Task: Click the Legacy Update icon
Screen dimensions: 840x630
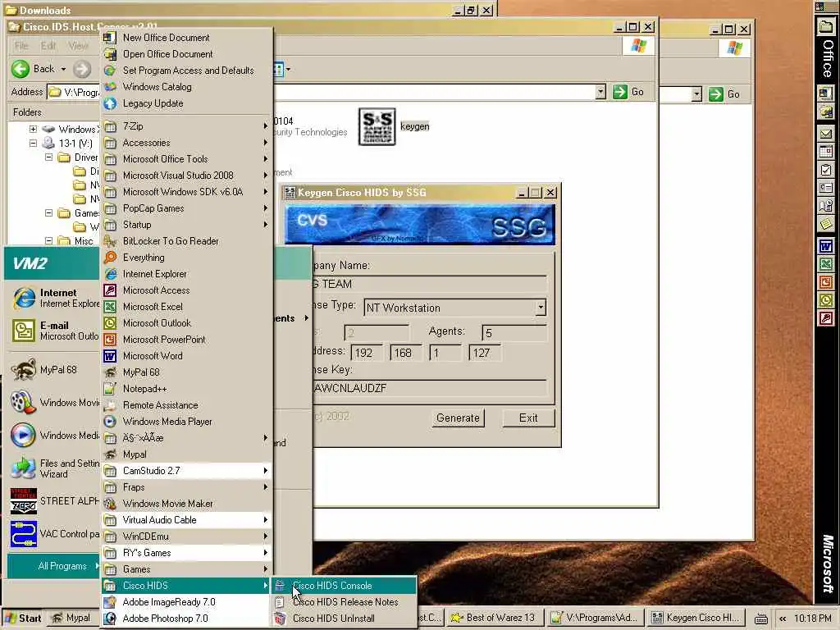Action: coord(110,103)
